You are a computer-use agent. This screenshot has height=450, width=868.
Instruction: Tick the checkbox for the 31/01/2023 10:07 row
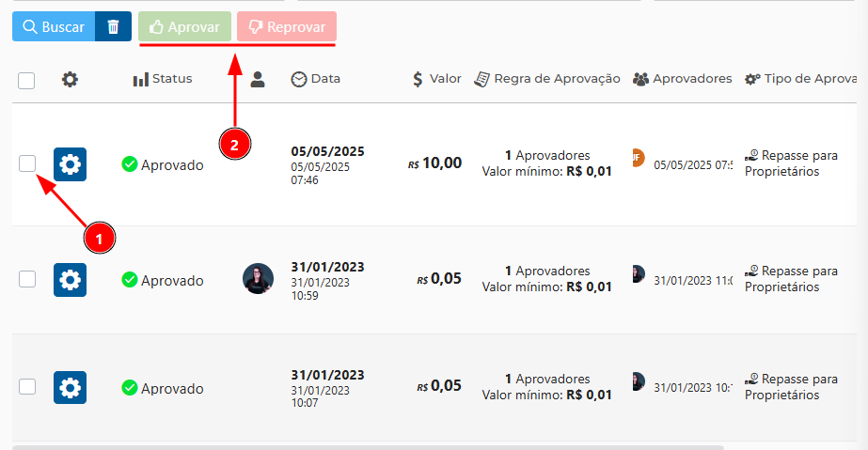27,387
